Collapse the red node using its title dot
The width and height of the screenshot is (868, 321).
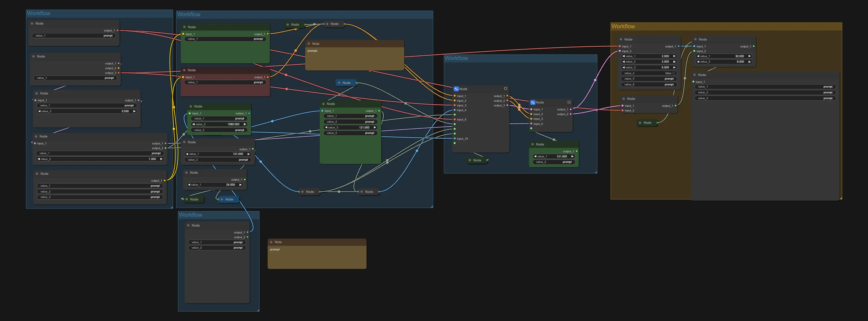coord(184,70)
